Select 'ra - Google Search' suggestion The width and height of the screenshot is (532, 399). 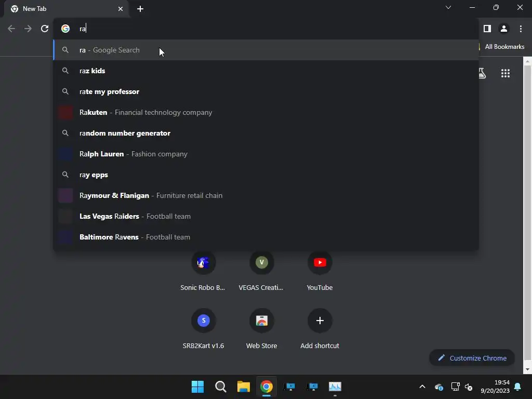coord(266,50)
